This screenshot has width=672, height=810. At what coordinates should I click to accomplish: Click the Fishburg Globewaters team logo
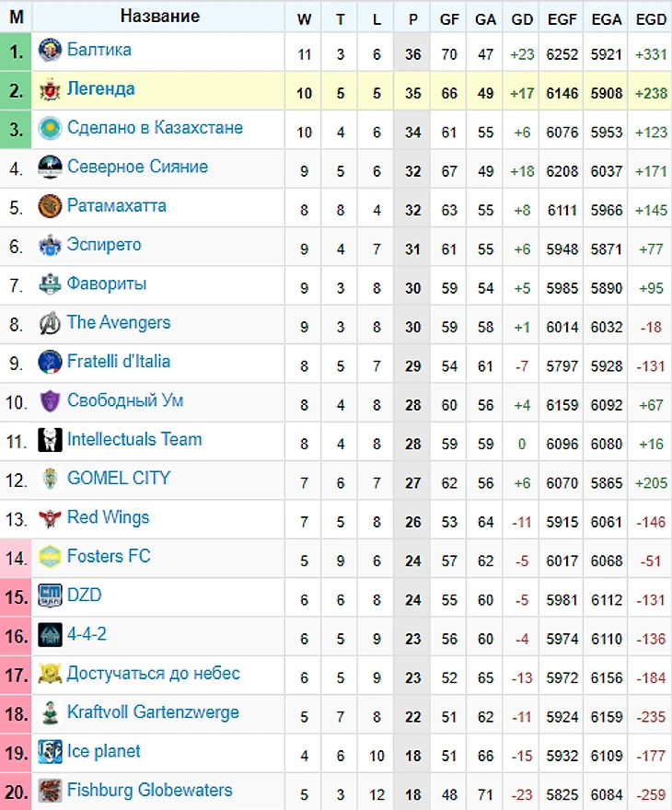(50, 791)
